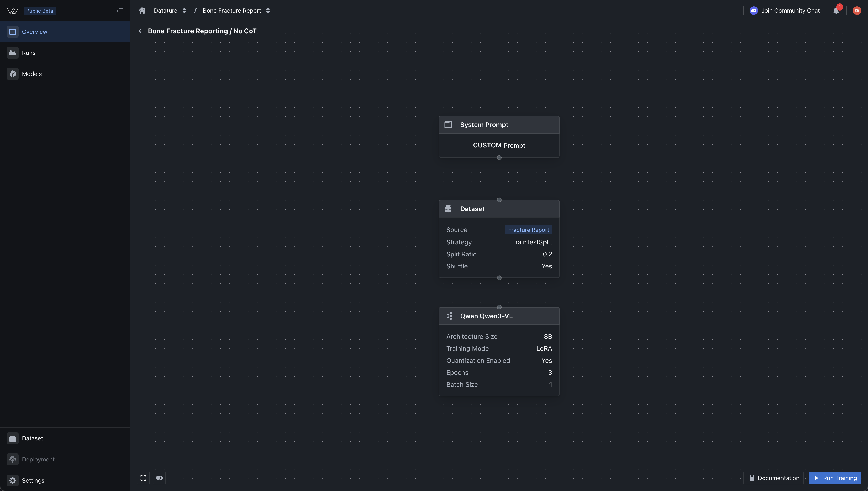Click the System Prompt window icon

448,125
